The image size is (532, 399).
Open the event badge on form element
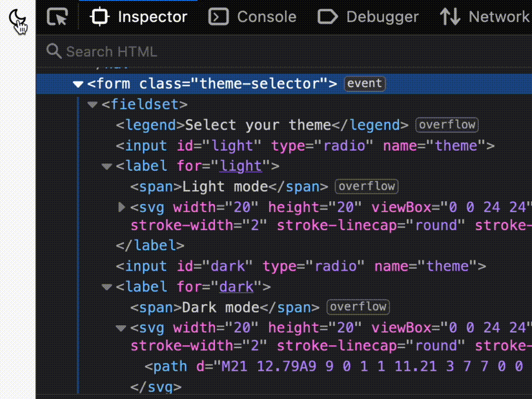[364, 84]
